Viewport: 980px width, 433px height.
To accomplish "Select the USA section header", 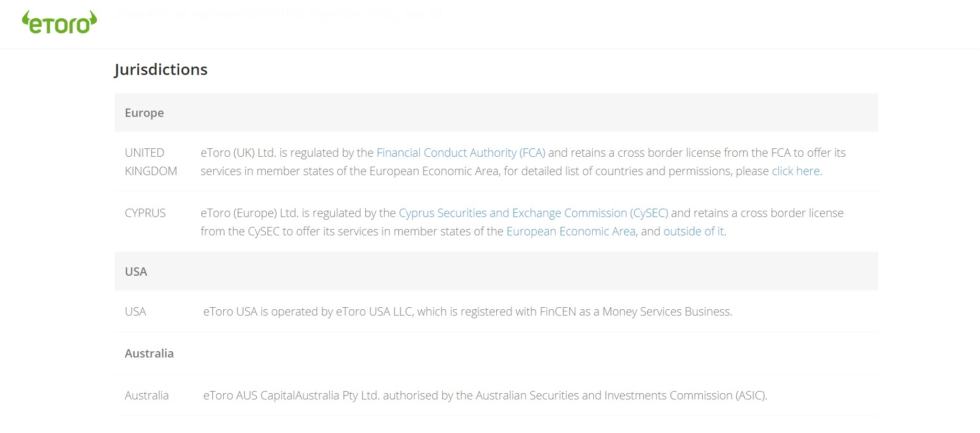I will point(135,272).
